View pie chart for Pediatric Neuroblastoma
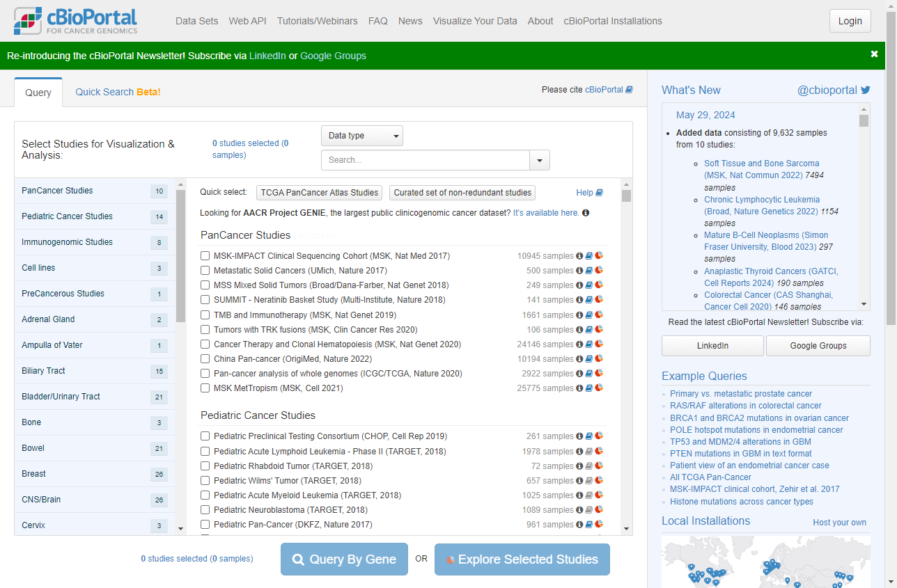 [599, 509]
